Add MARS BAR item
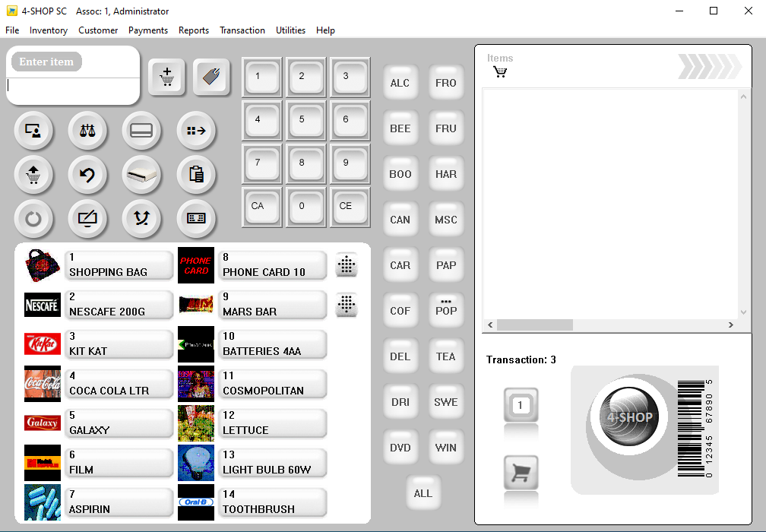 [272, 305]
